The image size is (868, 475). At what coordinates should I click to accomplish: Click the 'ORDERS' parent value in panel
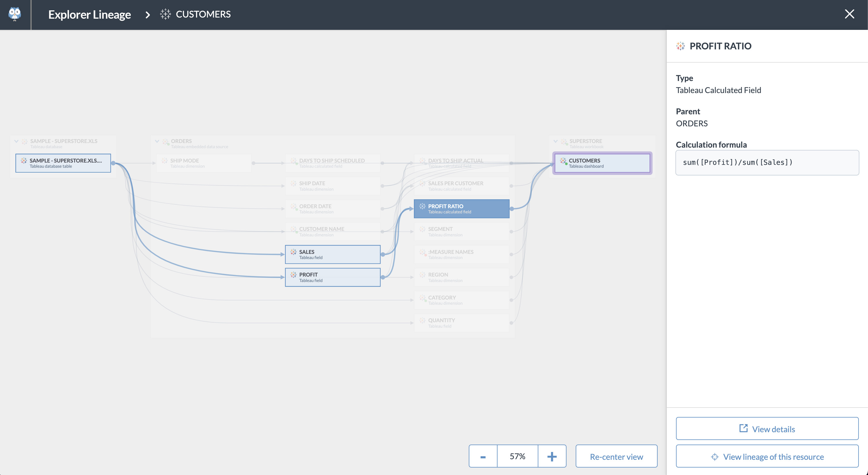(692, 123)
